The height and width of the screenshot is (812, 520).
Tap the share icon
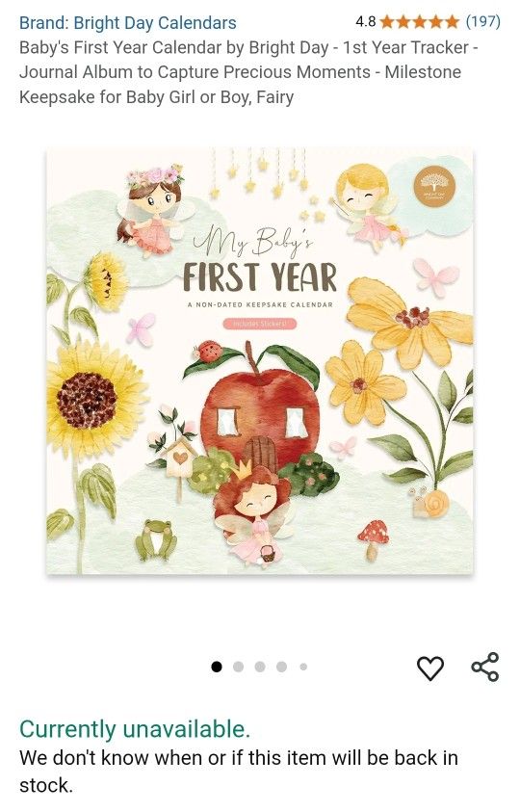click(485, 667)
